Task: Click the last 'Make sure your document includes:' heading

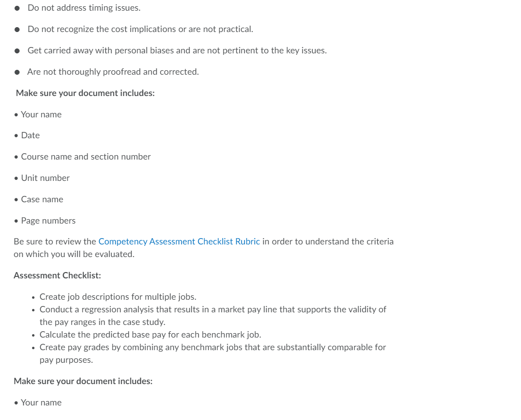Action: [x=83, y=381]
